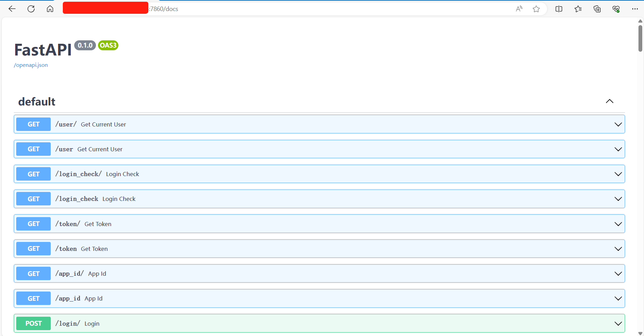Go back to the previous page
The height and width of the screenshot is (336, 644).
click(12, 9)
